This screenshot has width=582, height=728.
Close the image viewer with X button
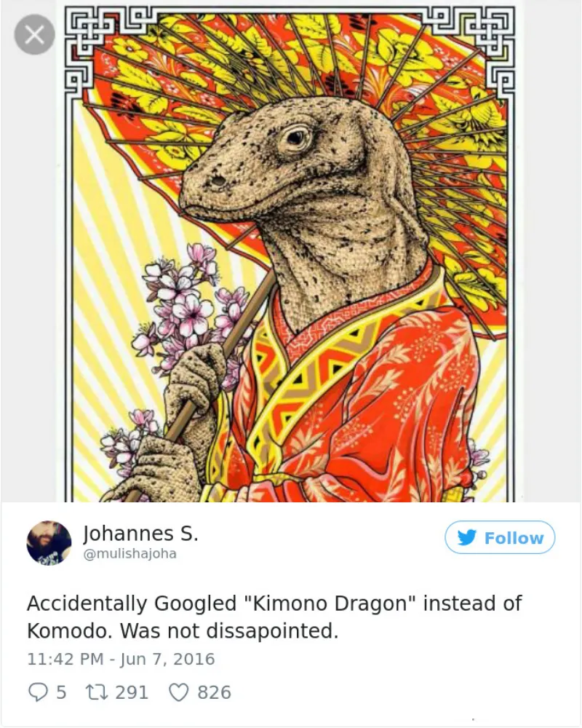(x=35, y=34)
